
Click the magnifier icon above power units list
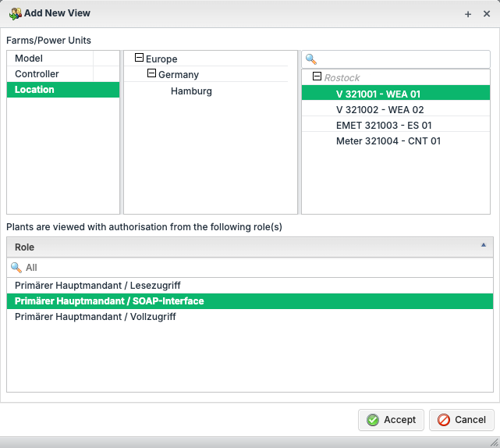tap(311, 59)
